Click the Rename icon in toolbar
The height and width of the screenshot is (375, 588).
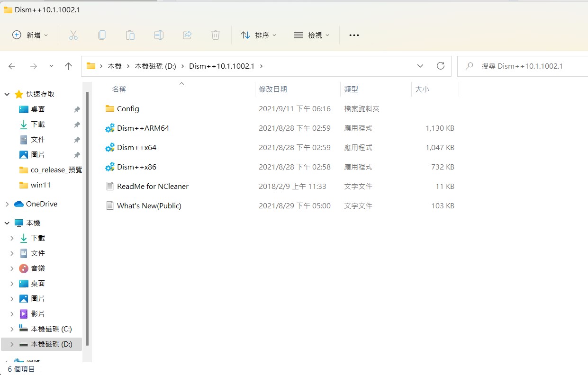[x=158, y=35]
